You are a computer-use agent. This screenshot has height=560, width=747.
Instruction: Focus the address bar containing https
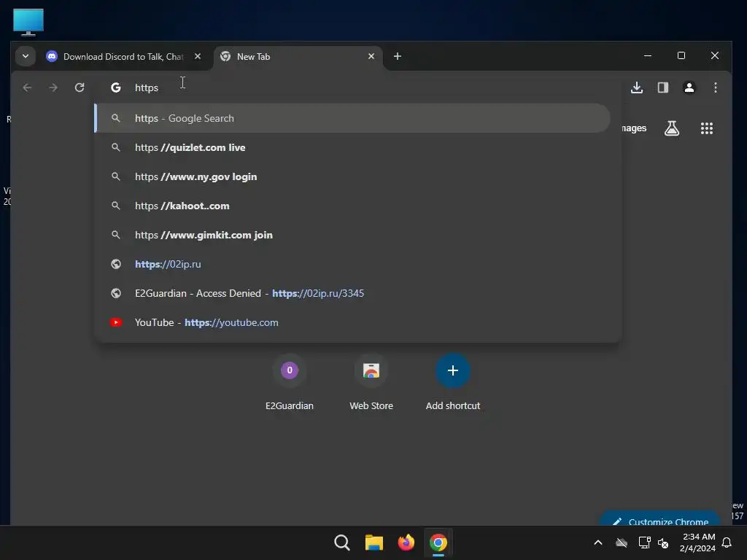[357, 87]
